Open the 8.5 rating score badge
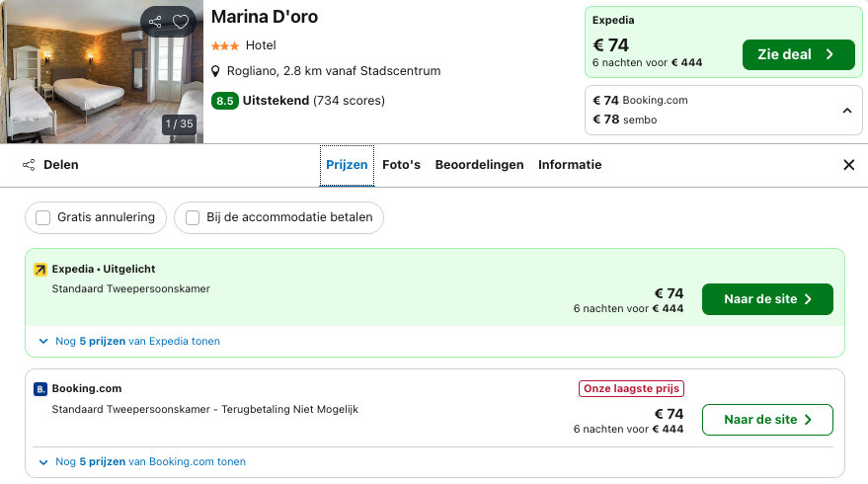This screenshot has height=484, width=868. pos(225,101)
